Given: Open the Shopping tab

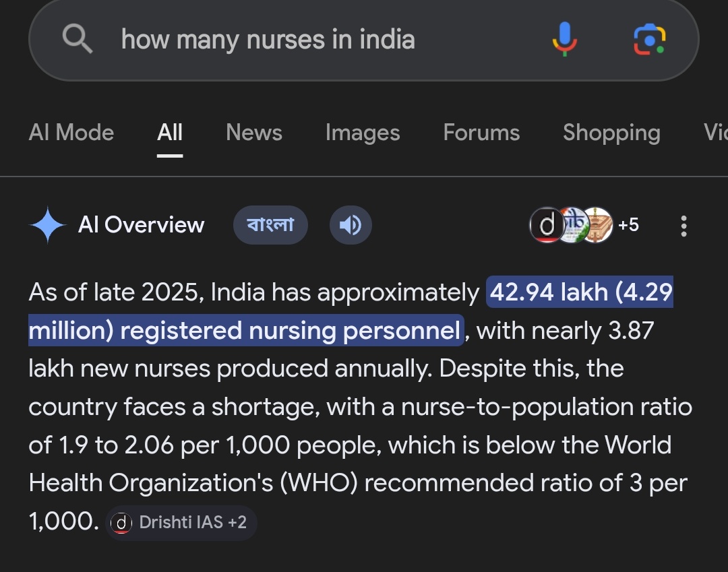Looking at the screenshot, I should (612, 133).
